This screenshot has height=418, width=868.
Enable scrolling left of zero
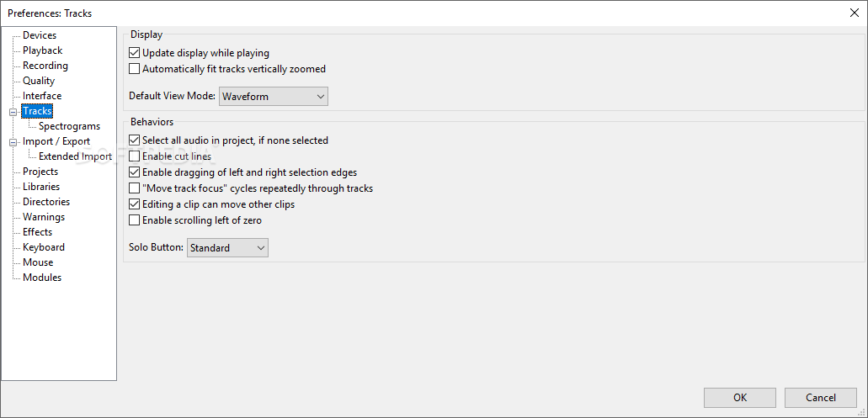(x=134, y=220)
